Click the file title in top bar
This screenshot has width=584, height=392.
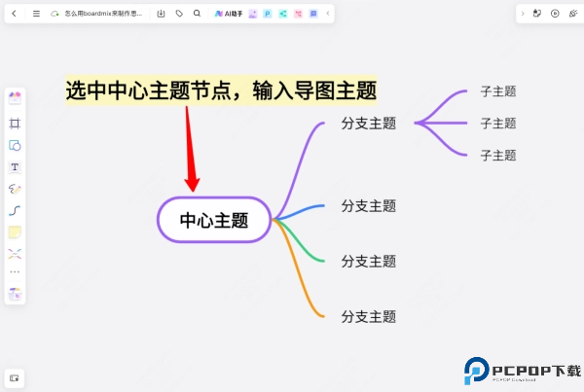pos(101,14)
